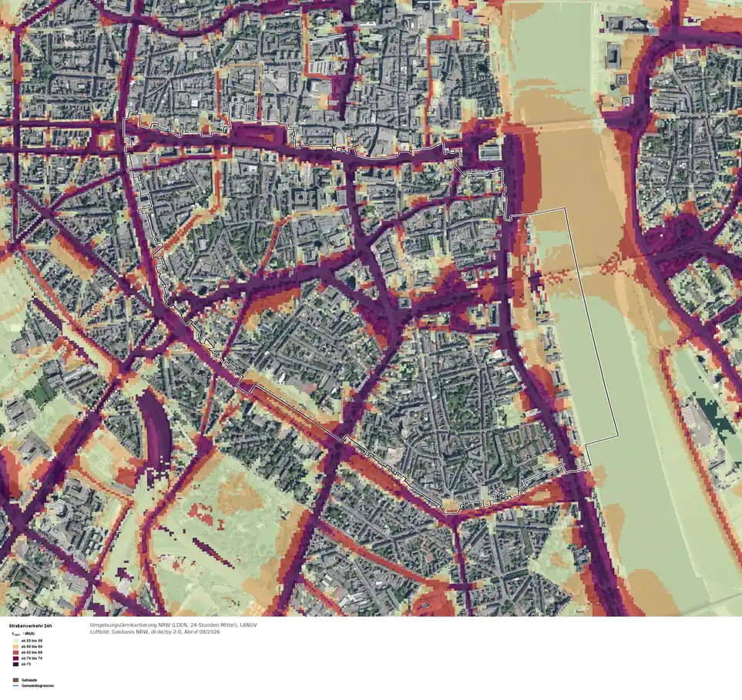Click the 'ab 75' legend swatch
The height and width of the screenshot is (700, 742).
coord(15,664)
